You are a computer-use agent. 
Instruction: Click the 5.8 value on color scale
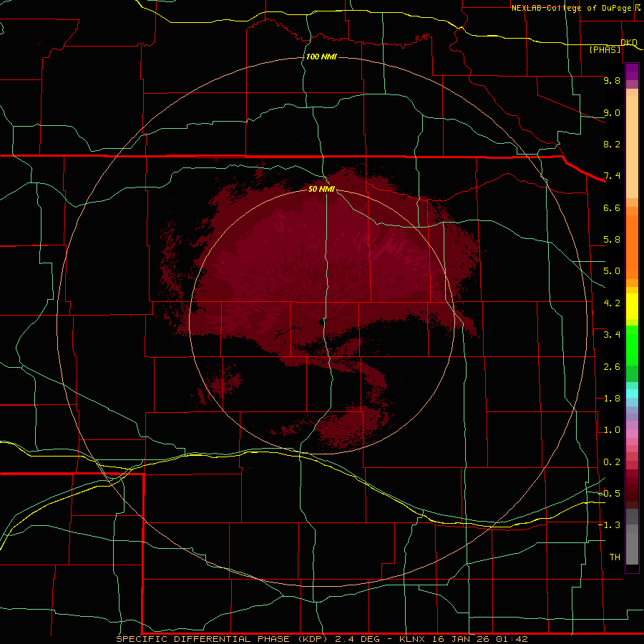pyautogui.click(x=612, y=240)
